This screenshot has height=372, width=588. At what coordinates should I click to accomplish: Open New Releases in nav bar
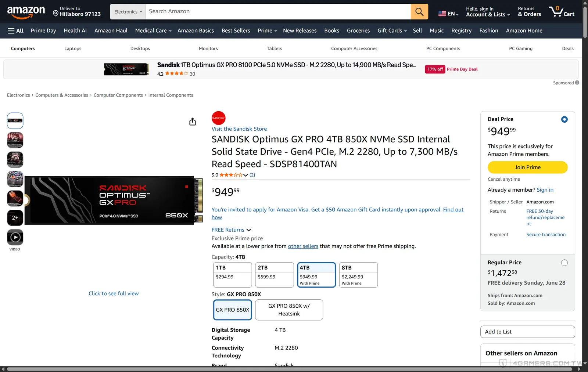pyautogui.click(x=300, y=31)
